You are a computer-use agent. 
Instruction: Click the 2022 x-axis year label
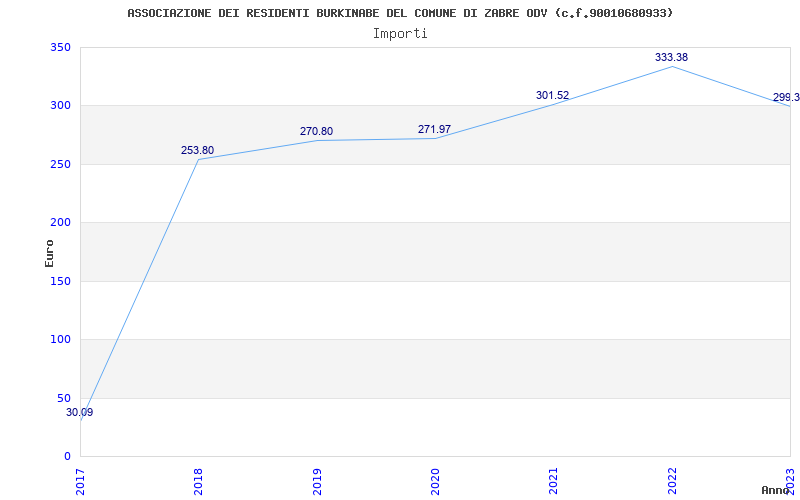click(x=672, y=482)
